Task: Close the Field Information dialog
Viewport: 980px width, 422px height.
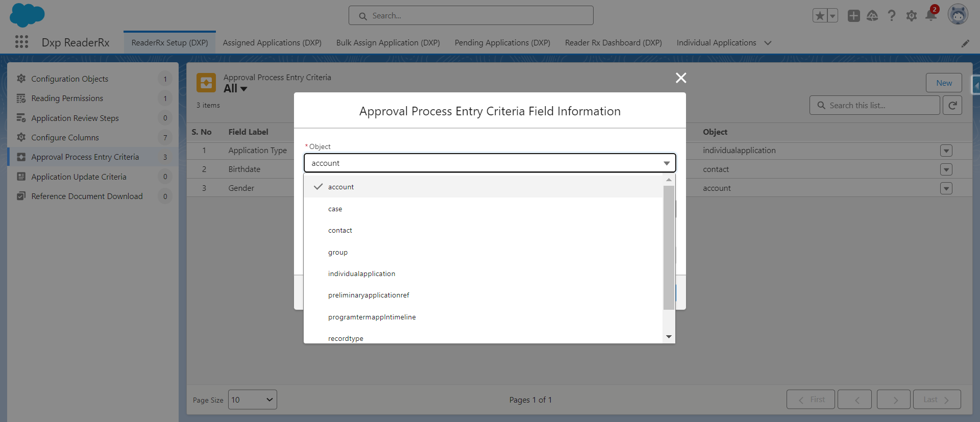Action: pos(680,78)
